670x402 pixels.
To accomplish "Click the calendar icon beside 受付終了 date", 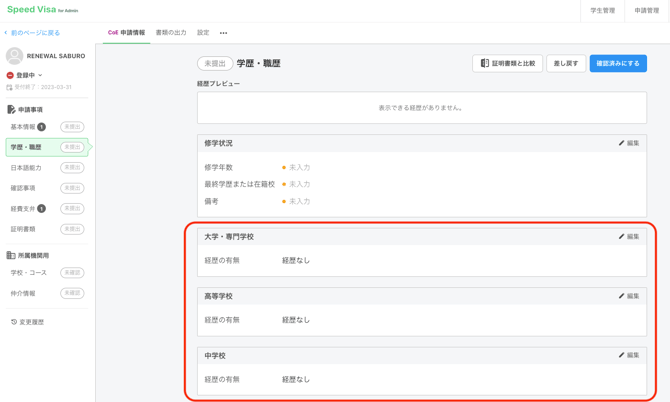I will pos(9,87).
